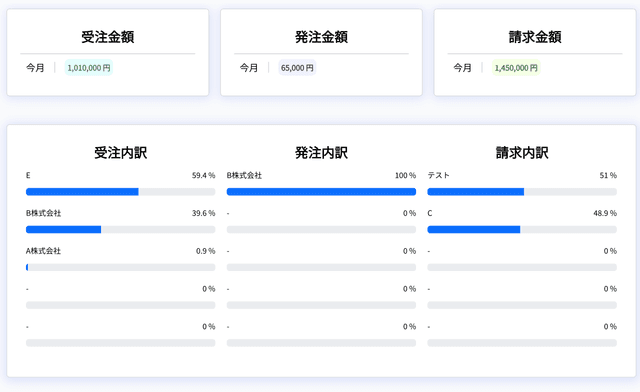Open the 請求金額 card heading

(x=535, y=37)
